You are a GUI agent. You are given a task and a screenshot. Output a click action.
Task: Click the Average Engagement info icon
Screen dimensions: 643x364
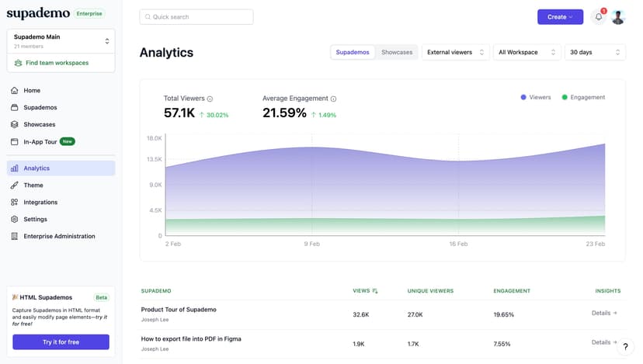(333, 99)
